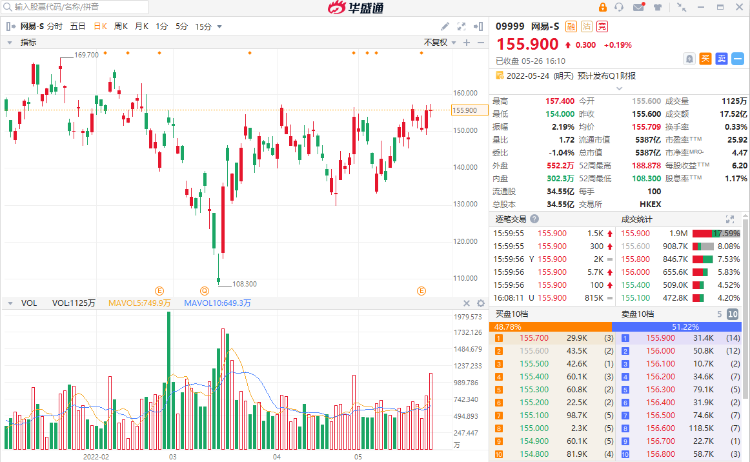This screenshot has height=462, width=750.
Task: Click the 融 margin badge
Action: (571, 26)
